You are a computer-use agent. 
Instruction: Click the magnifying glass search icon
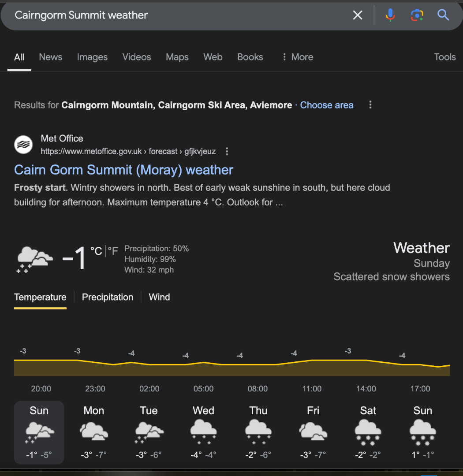click(x=443, y=15)
